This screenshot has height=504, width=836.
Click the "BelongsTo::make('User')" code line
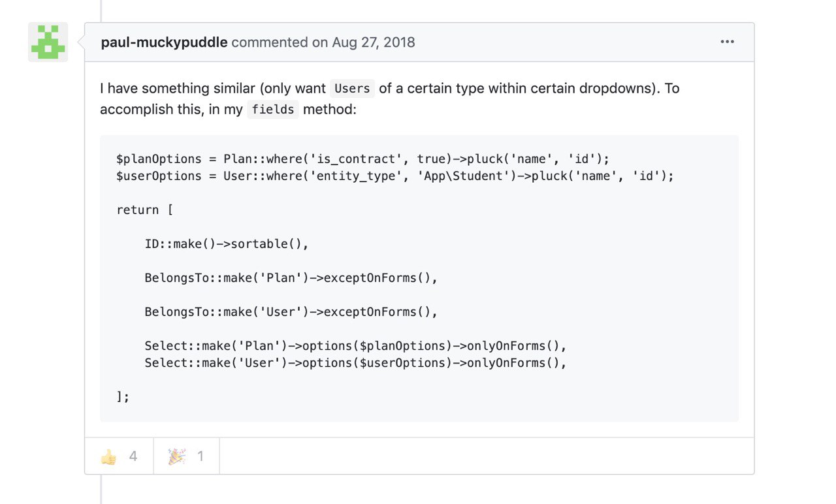click(291, 311)
